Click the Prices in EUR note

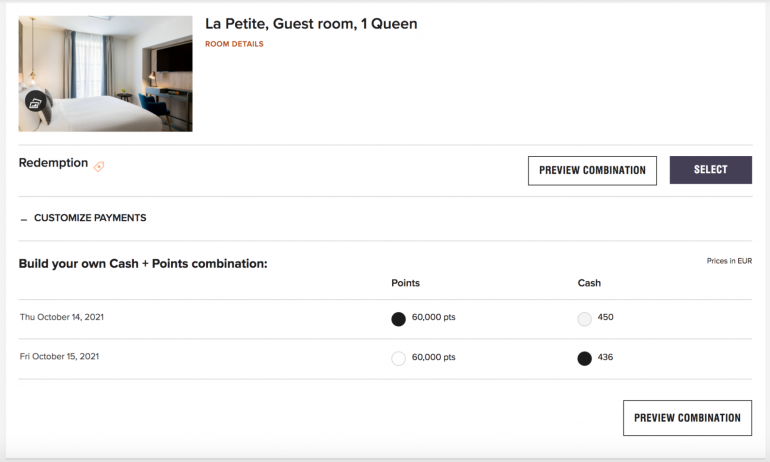[729, 261]
